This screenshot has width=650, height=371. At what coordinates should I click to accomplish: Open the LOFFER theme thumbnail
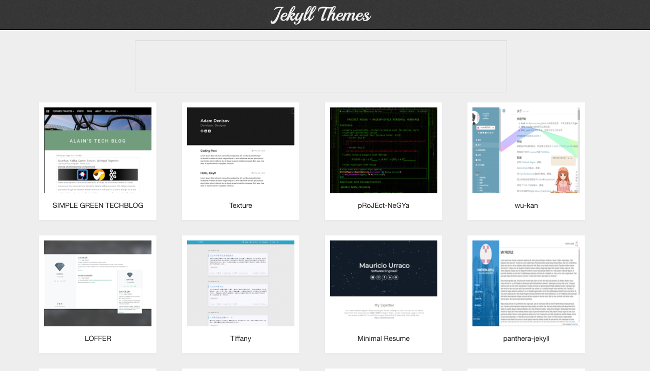pos(98,283)
